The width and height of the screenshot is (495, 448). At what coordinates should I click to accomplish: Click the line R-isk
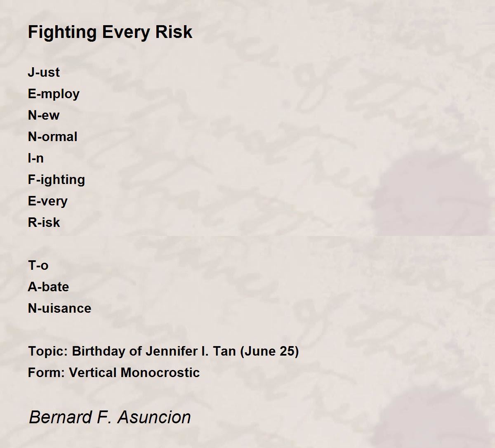(x=44, y=222)
